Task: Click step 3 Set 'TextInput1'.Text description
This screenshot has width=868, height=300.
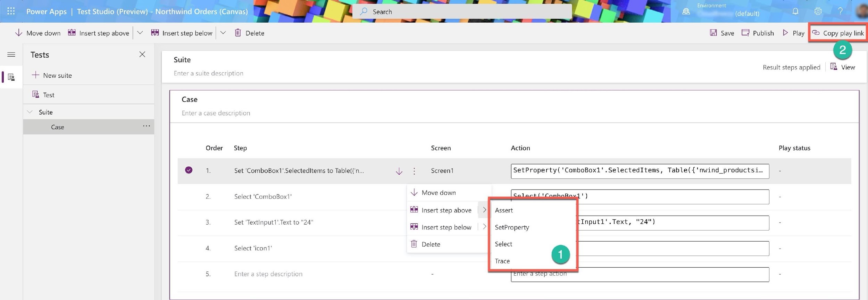Action: (274, 222)
